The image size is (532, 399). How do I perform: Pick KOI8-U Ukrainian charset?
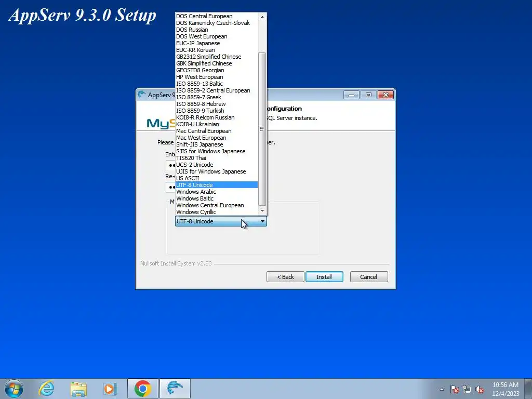pyautogui.click(x=217, y=124)
